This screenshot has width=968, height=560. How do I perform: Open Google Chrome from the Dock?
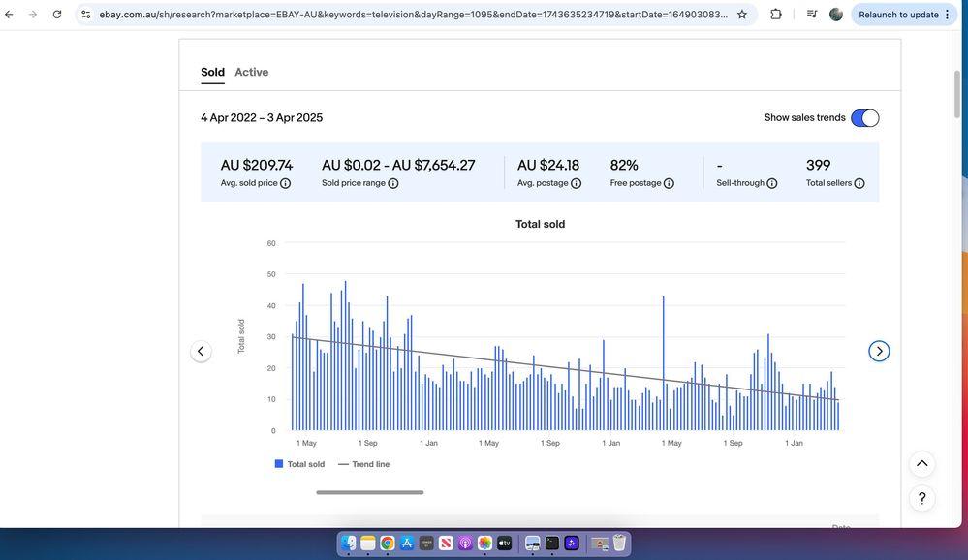click(387, 544)
